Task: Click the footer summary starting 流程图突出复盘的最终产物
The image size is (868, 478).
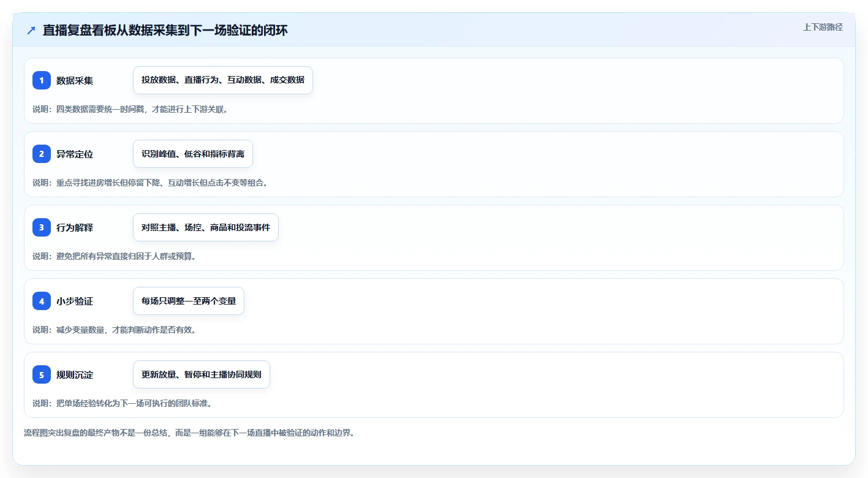Action: tap(189, 433)
